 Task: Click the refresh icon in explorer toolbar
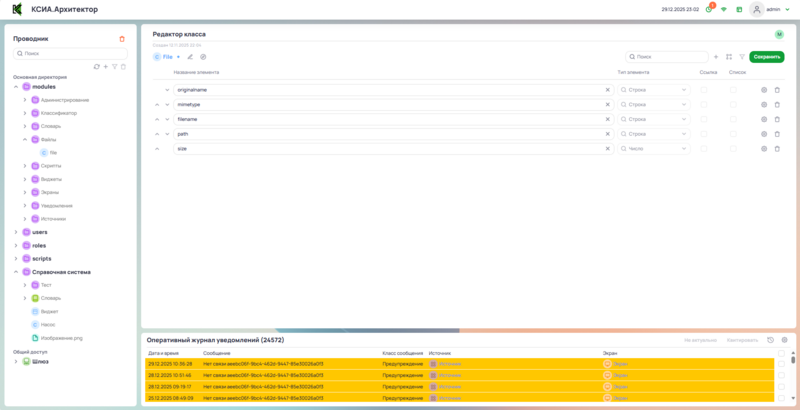tap(96, 66)
